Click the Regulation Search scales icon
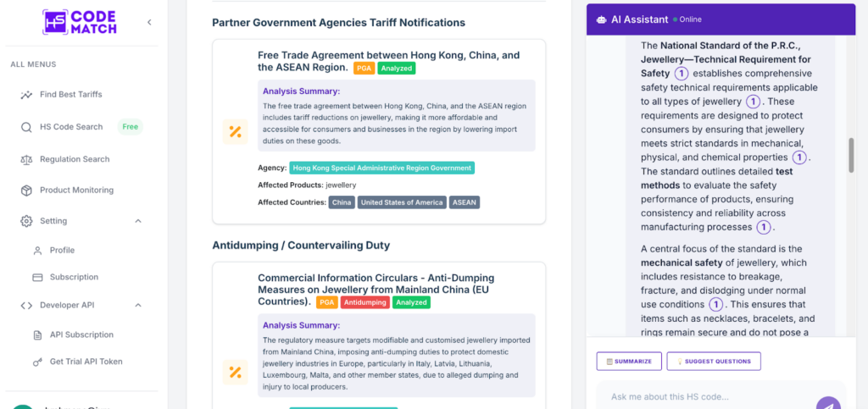 pos(26,159)
